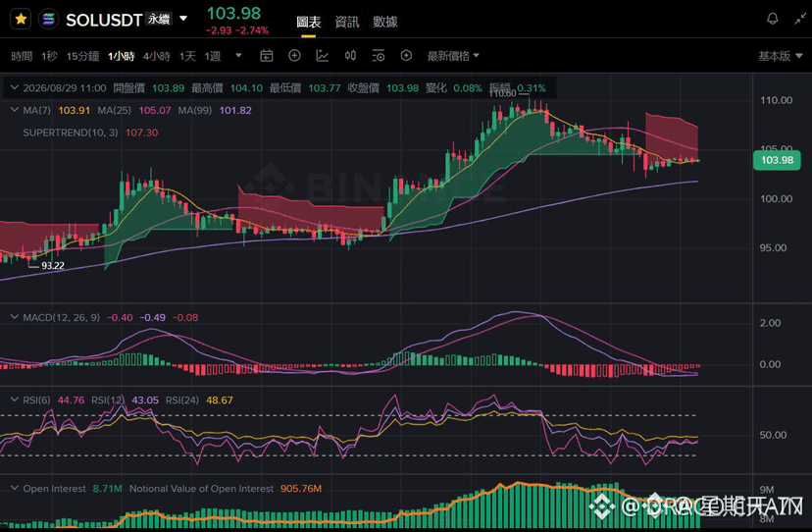
Task: Switch to the 數據 data tab
Action: click(385, 22)
